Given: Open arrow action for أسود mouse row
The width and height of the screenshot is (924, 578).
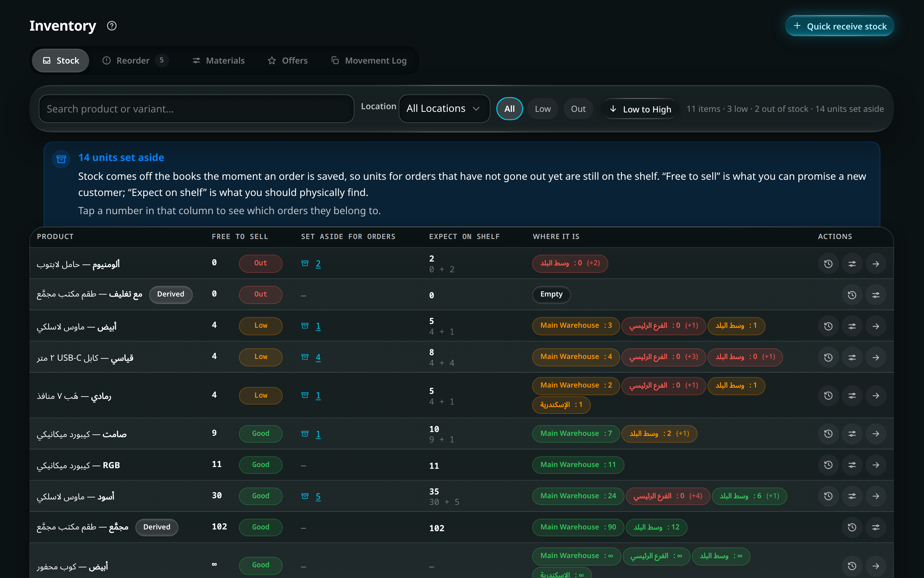Looking at the screenshot, I should coord(875,496).
